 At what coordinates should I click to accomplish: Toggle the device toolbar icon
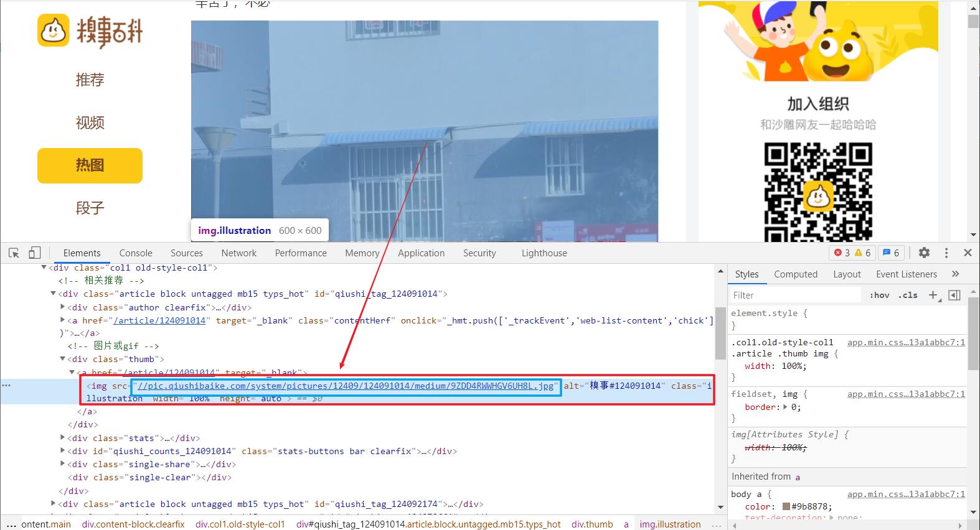(x=35, y=253)
